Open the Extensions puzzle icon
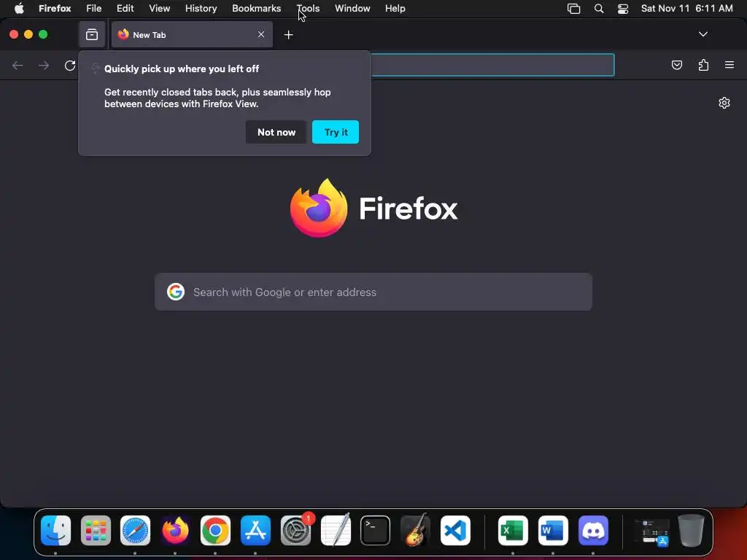747x560 pixels. click(703, 65)
